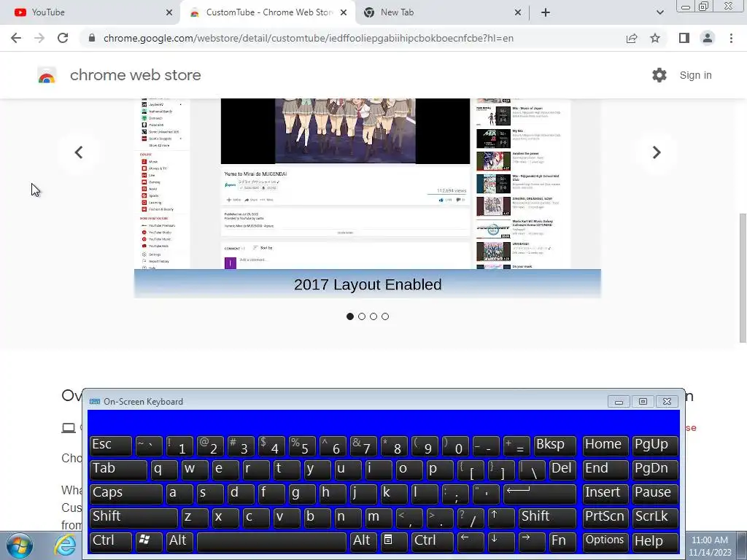Click the Tab key on On-Screen Keyboard

coord(118,470)
